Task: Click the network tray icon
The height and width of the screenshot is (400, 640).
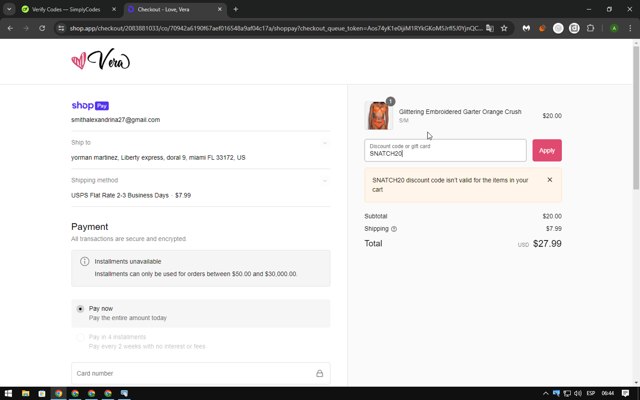Action: coord(567,393)
